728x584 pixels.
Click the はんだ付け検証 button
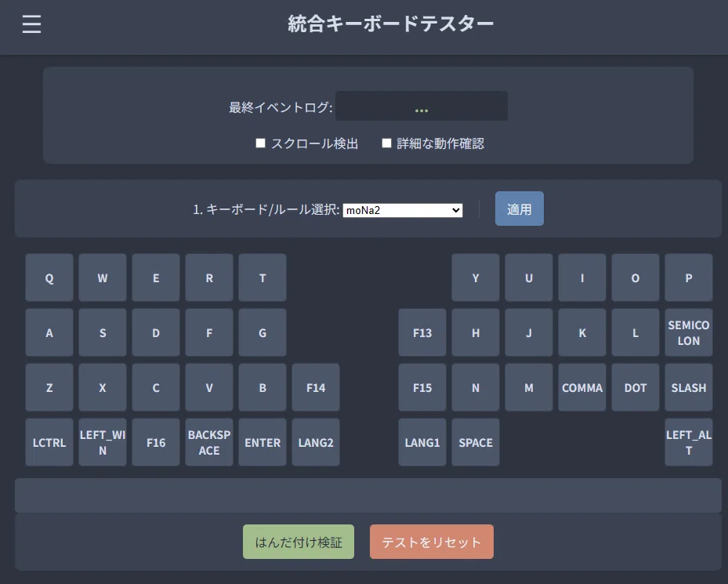coord(299,542)
